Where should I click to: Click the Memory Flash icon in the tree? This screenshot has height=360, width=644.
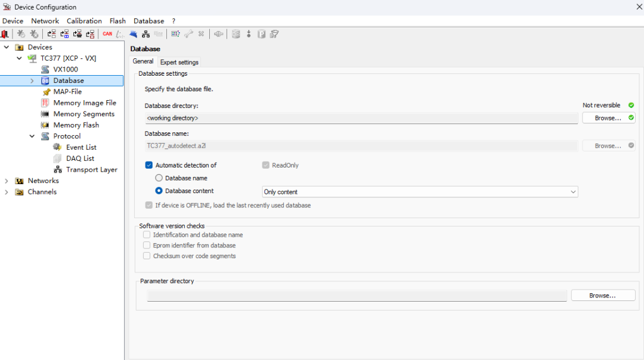point(45,125)
